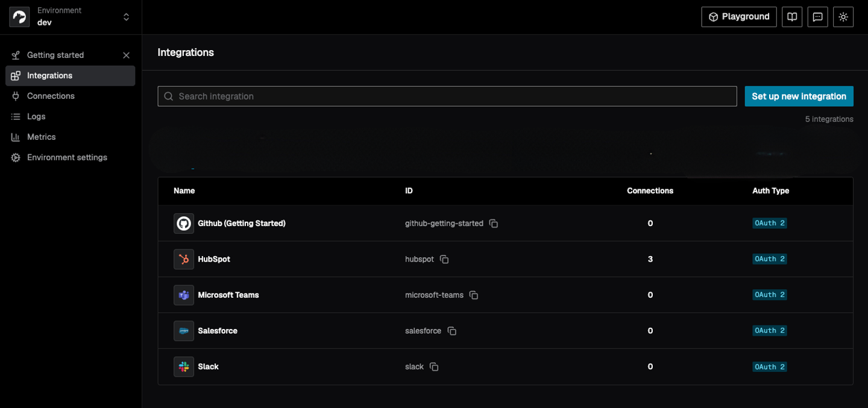The image size is (868, 408).
Task: Focus the Search integration field
Action: point(447,96)
